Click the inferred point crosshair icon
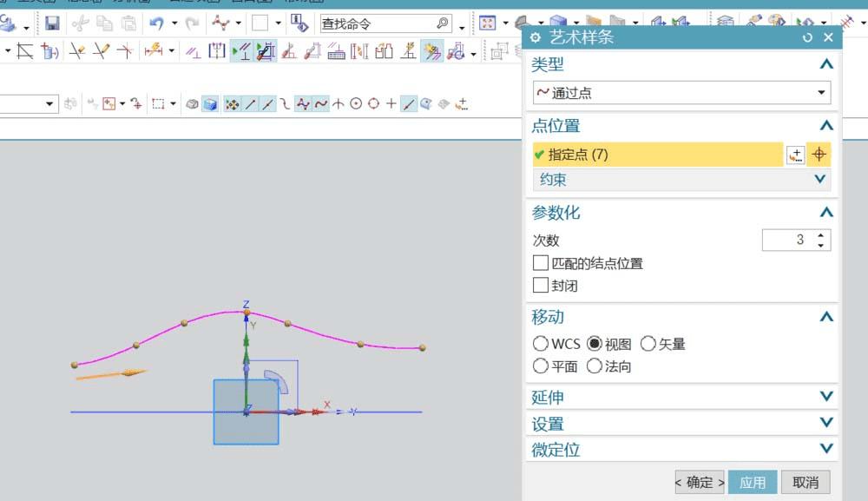This screenshot has width=868, height=501. (x=819, y=155)
